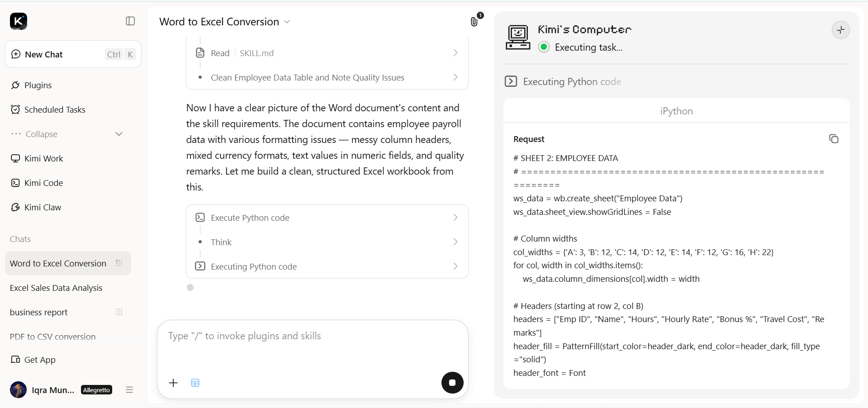Click drag handle next to business report
Viewport: 868px width, 408px height.
tap(119, 312)
